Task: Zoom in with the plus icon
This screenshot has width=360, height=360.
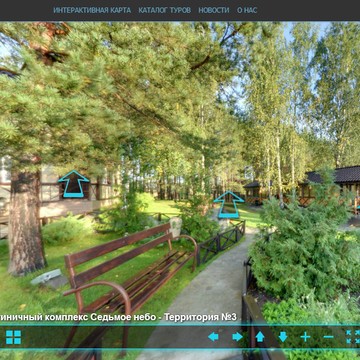Action: [305, 337]
